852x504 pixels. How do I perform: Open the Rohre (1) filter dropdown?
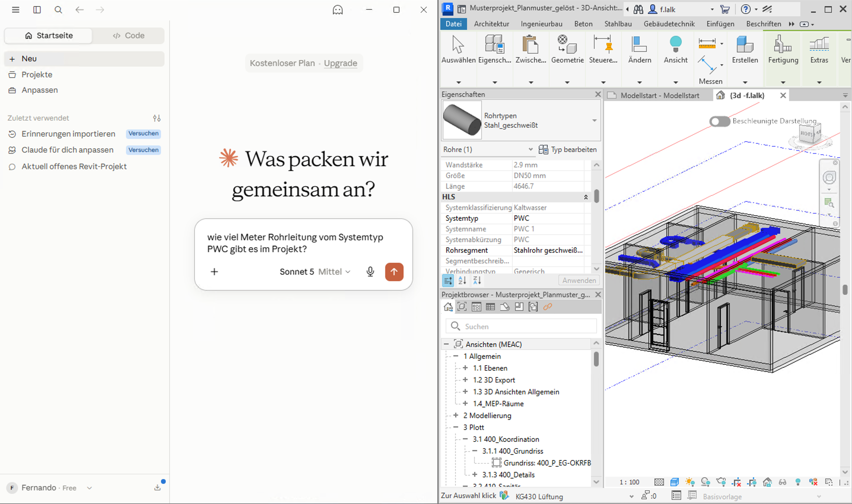point(530,149)
